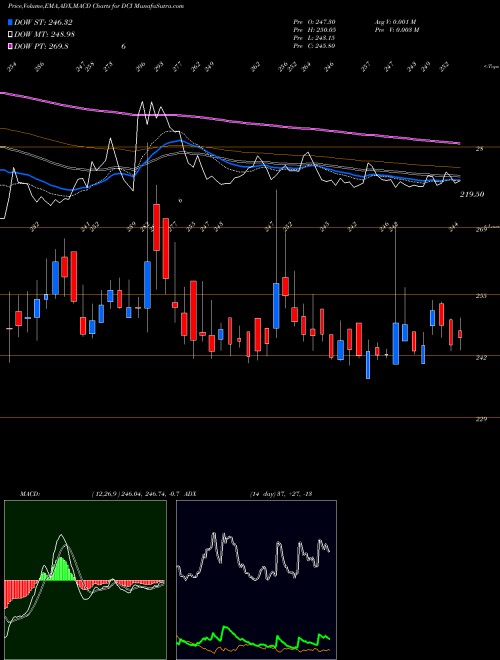Click the 229 price axis label

[481, 419]
